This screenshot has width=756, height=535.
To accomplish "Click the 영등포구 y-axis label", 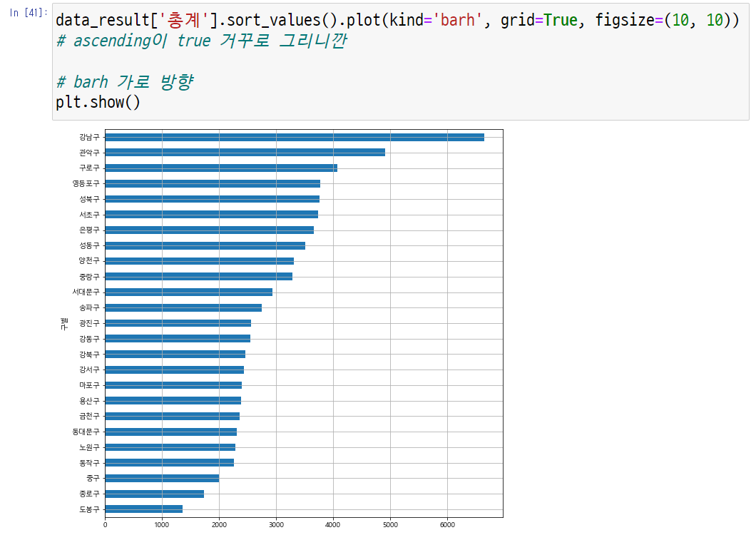I will tap(86, 184).
